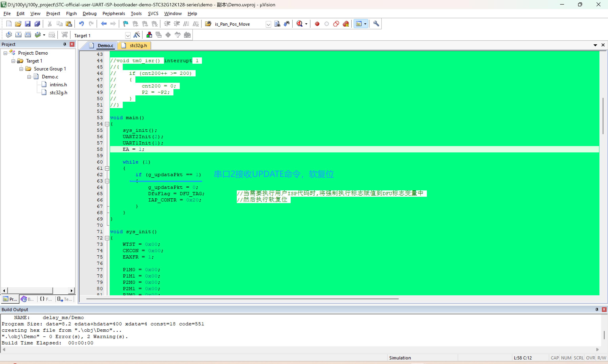Viewport: 608px width, 364px height.
Task: Close the Build Output panel
Action: pyautogui.click(x=604, y=309)
